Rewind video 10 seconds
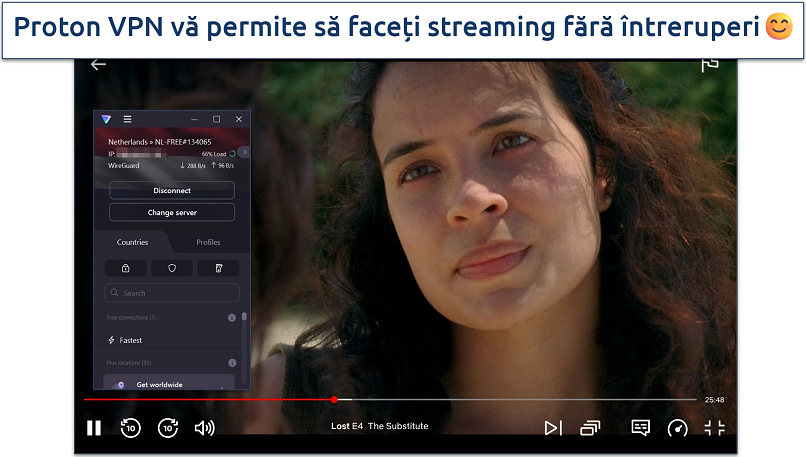The width and height of the screenshot is (806, 457). [130, 428]
